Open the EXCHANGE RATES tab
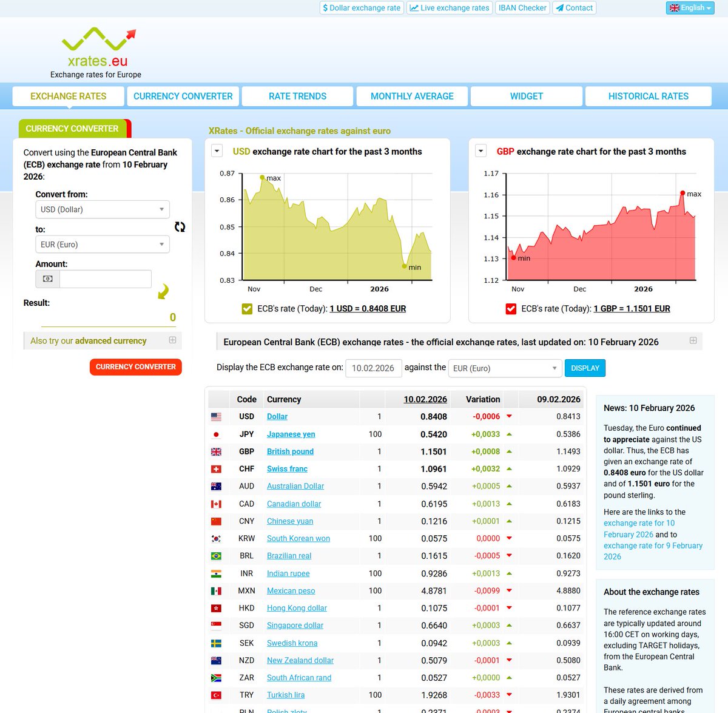This screenshot has height=713, width=728. point(69,96)
